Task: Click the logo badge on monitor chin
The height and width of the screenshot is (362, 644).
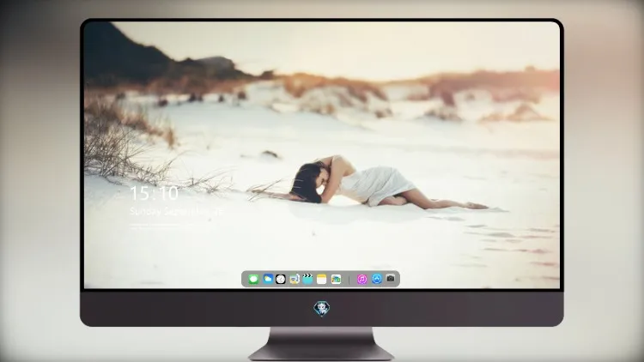Action: pyautogui.click(x=322, y=309)
